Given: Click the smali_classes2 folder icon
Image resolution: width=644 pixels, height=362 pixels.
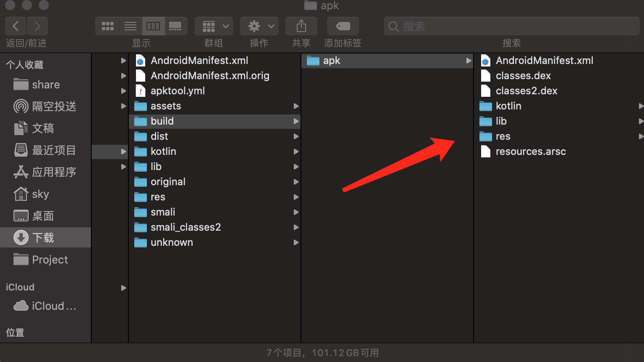Looking at the screenshot, I should (x=141, y=228).
